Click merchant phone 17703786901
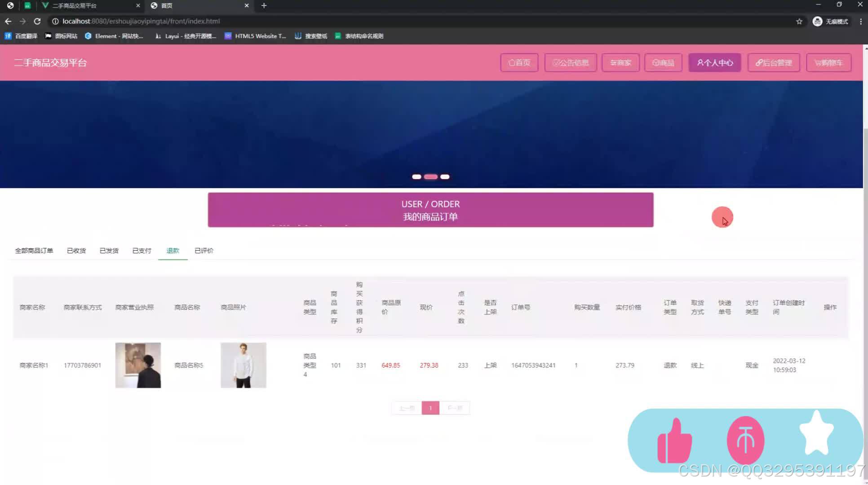Viewport: 868px width, 485px height. (82, 366)
